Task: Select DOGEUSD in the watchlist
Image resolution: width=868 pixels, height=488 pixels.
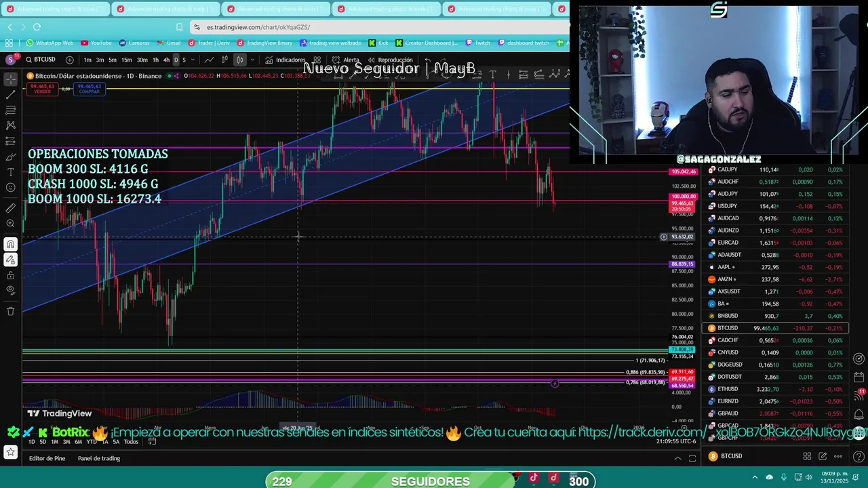Action: pos(775,365)
